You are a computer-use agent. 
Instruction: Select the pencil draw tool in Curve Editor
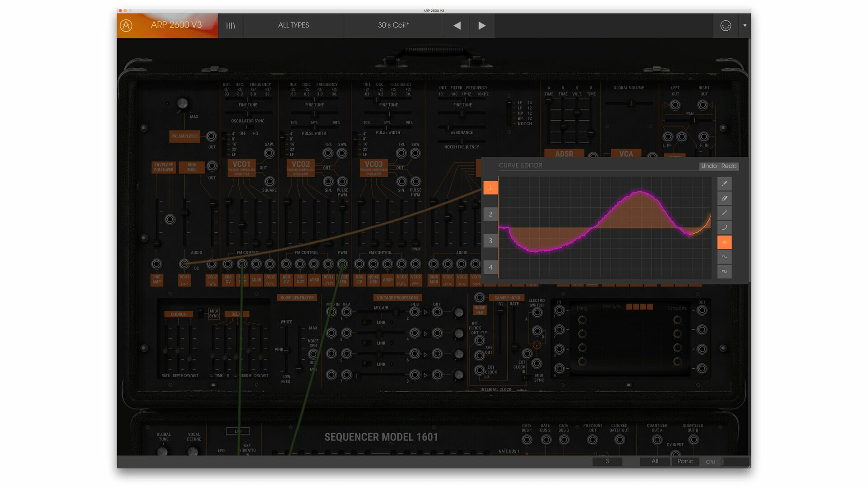coord(724,183)
